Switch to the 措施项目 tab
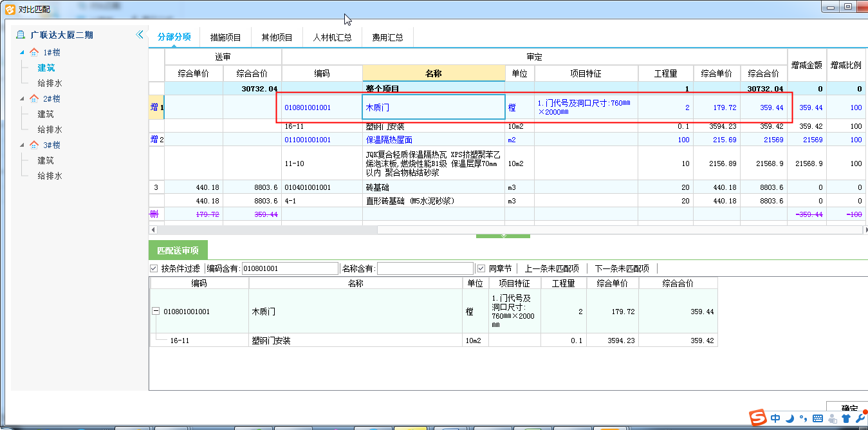Viewport: 868px width, 430px height. click(225, 37)
